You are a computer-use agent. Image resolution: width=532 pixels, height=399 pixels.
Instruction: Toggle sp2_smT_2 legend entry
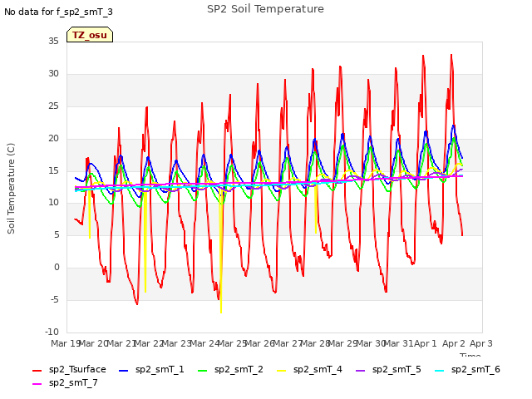tap(230, 369)
